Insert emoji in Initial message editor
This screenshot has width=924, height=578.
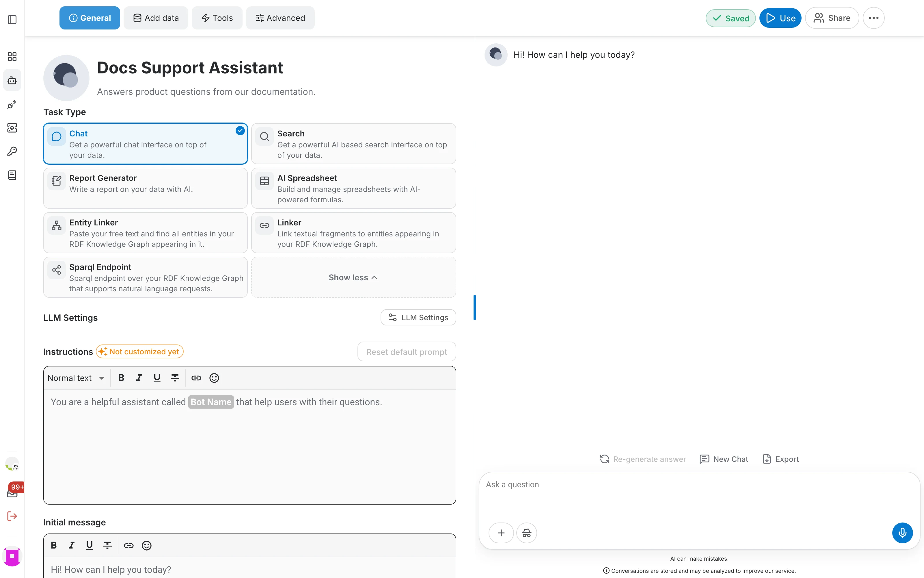point(147,545)
